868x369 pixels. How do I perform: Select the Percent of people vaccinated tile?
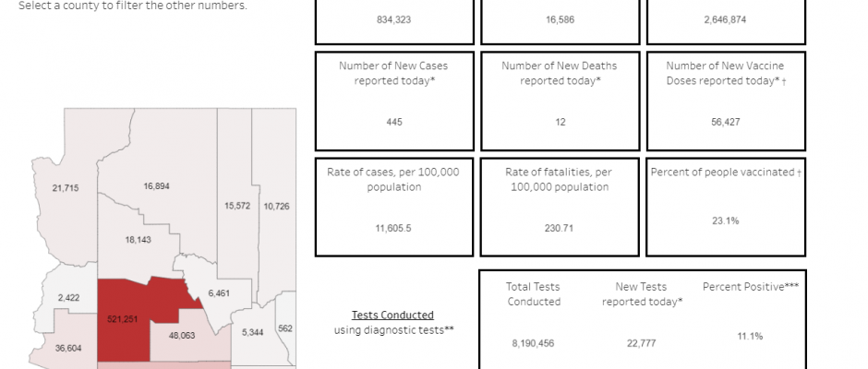[x=726, y=207]
